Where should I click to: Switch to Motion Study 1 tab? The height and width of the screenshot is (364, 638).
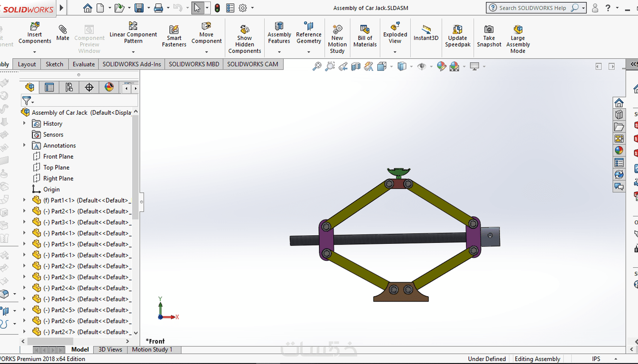coord(152,349)
